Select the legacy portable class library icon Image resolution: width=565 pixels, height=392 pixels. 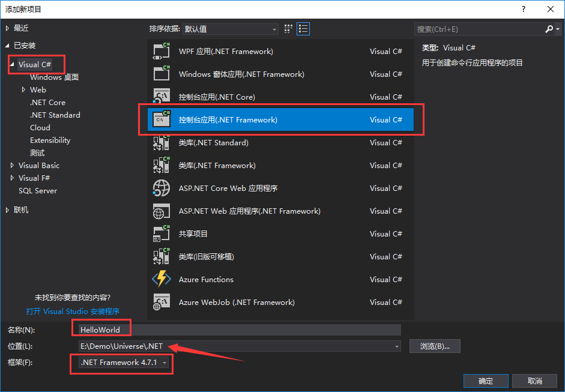[162, 256]
